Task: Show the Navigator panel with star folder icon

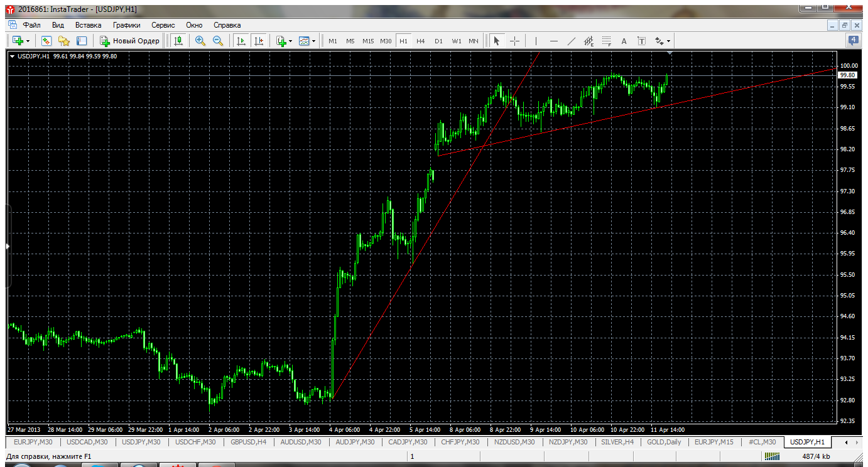Action: point(63,41)
